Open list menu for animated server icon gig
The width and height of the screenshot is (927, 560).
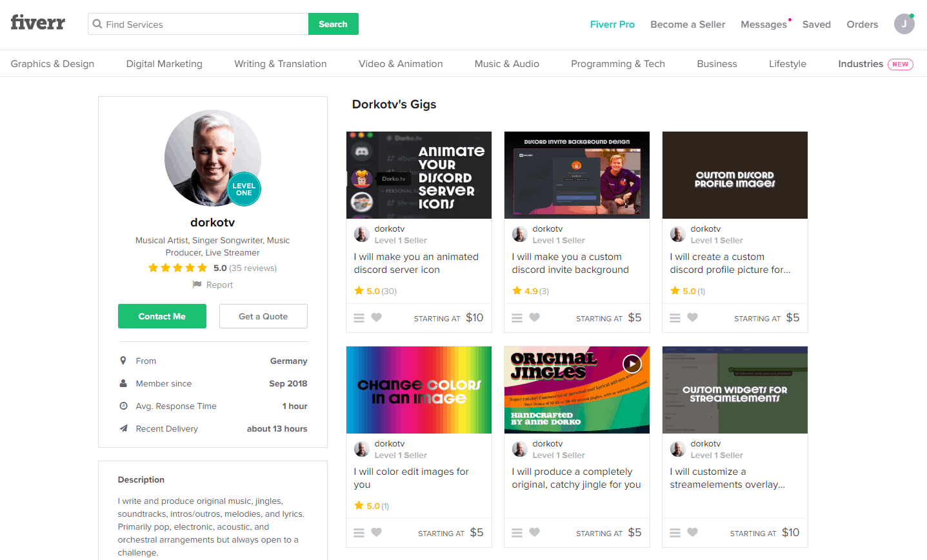pyautogui.click(x=359, y=317)
